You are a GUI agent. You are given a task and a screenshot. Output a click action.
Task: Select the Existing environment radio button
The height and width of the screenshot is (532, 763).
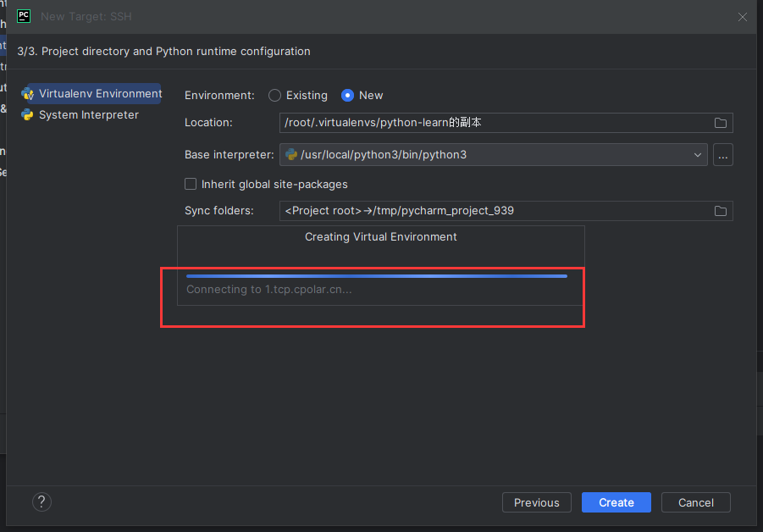pos(274,96)
